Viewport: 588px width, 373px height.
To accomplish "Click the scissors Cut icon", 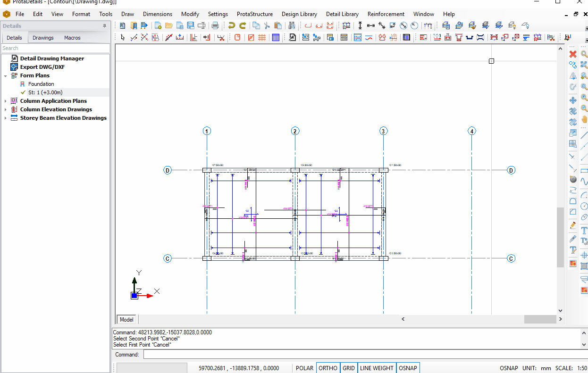I will point(267,25).
